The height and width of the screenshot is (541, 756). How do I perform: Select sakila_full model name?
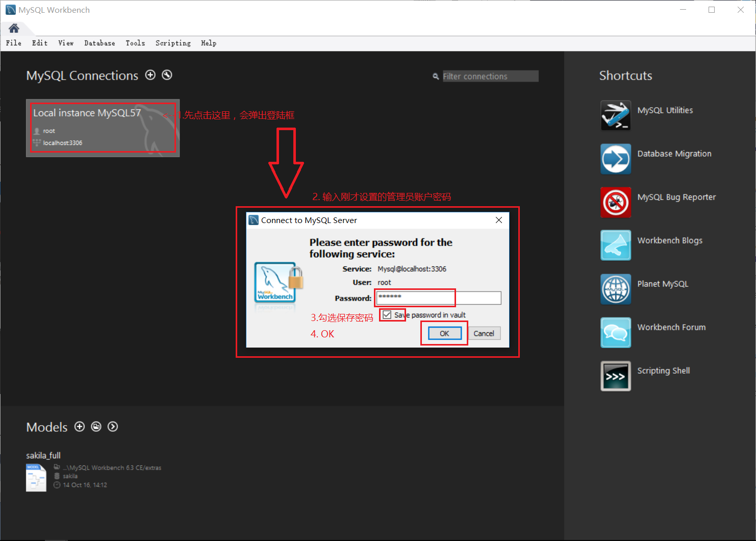pyautogui.click(x=43, y=455)
